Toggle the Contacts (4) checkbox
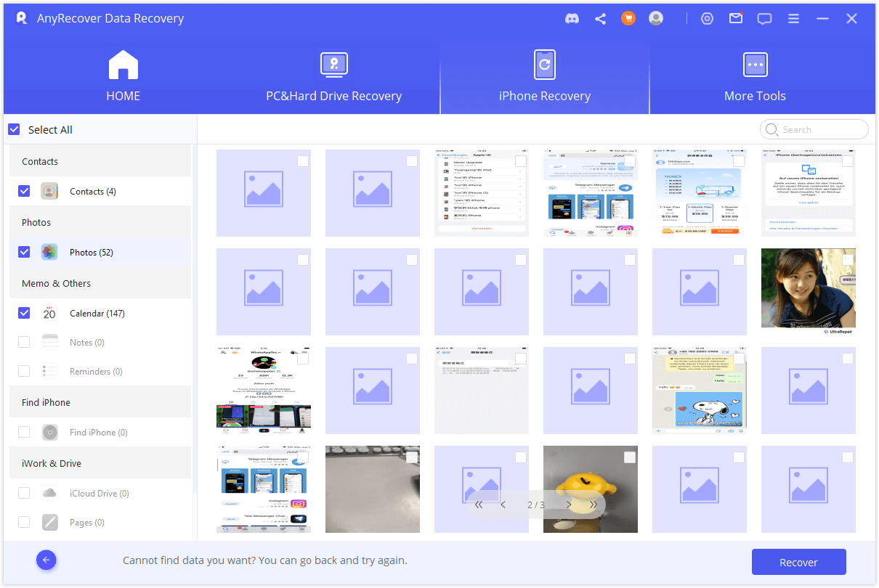 [x=24, y=191]
